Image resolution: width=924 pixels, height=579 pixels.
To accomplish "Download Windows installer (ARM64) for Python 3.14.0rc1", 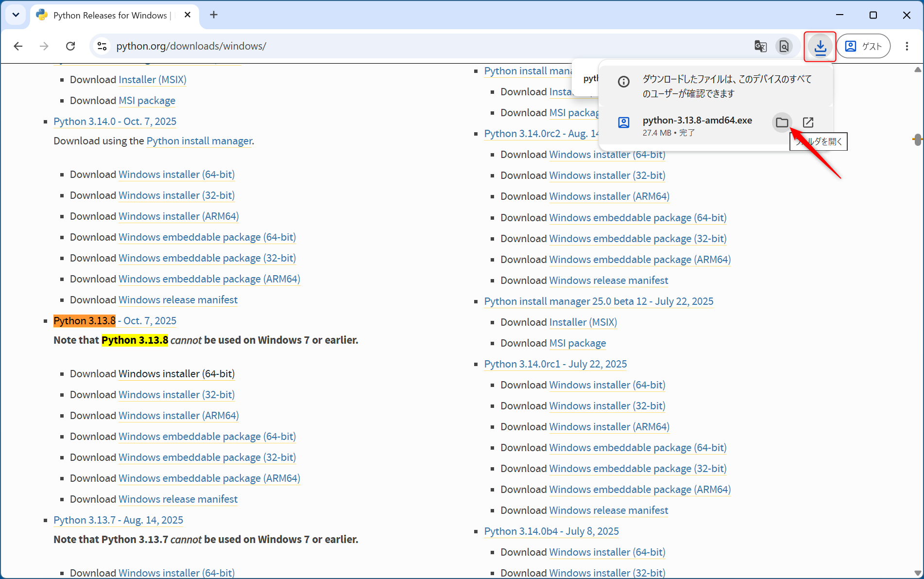I will (609, 427).
